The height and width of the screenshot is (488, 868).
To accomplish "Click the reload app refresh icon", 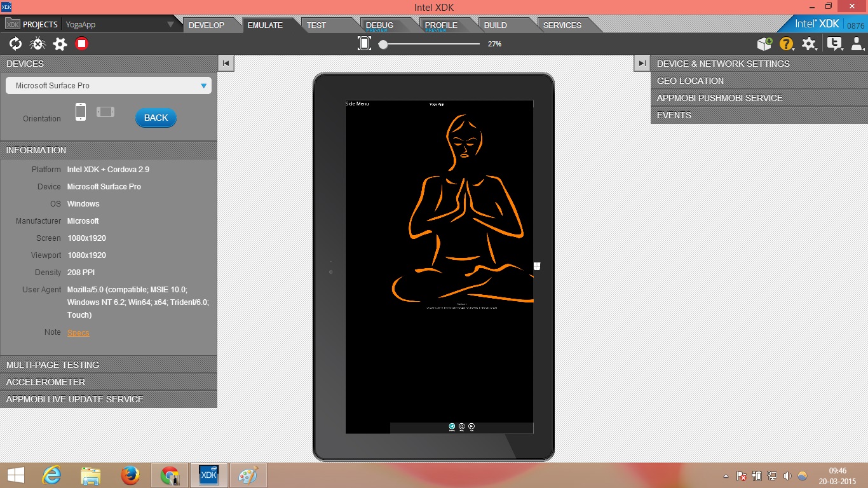I will coord(15,44).
